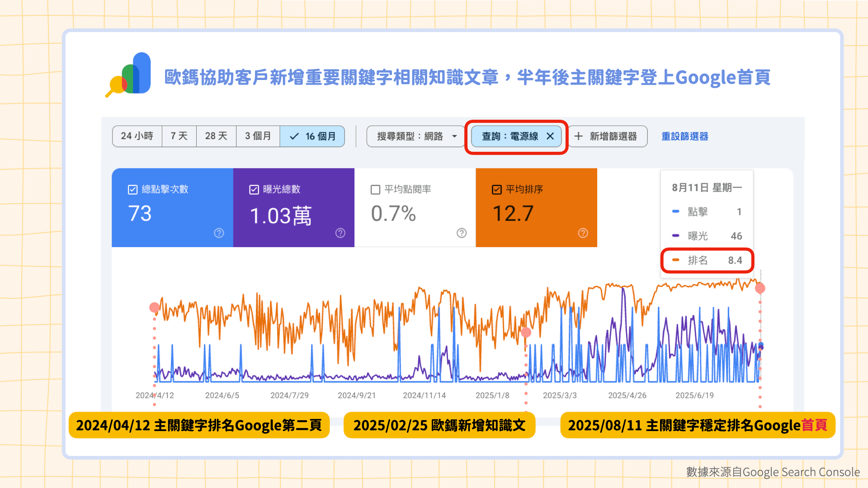Click the 查詢：電源線 filter chip
Image resolution: width=868 pixels, height=488 pixels.
pyautogui.click(x=510, y=136)
